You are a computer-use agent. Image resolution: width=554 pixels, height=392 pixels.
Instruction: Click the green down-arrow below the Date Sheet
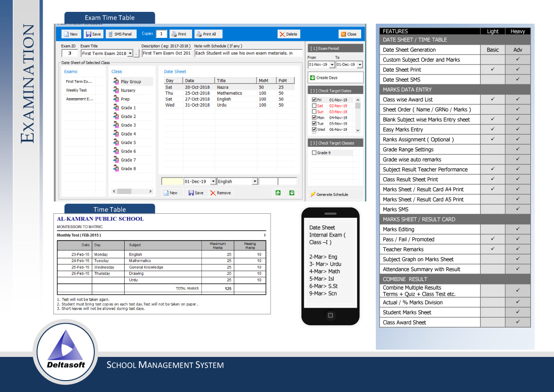point(291,193)
